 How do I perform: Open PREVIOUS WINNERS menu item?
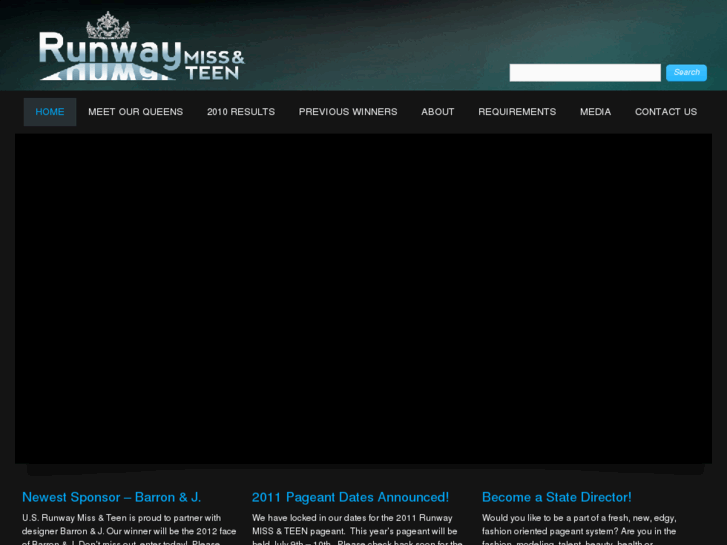click(x=348, y=112)
